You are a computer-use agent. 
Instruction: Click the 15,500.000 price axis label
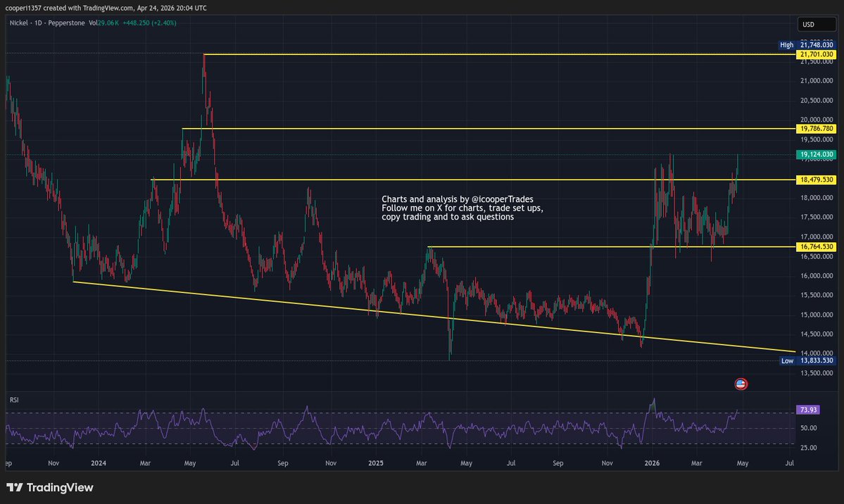pos(817,296)
